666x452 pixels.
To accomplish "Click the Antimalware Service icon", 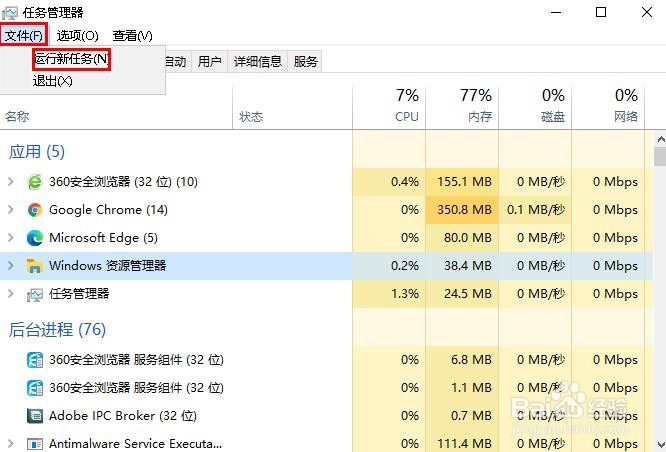I will click(x=35, y=444).
